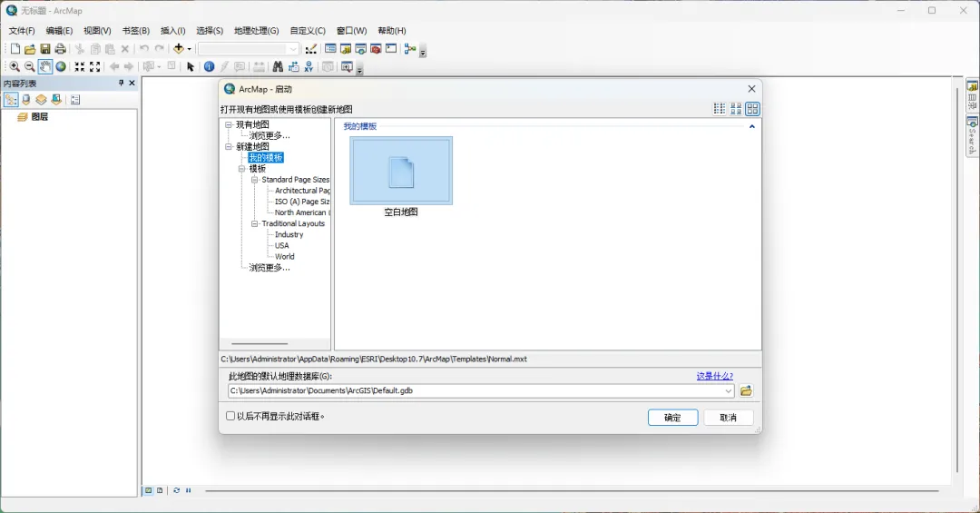Open the red ArcToolbox icon

[376, 49]
